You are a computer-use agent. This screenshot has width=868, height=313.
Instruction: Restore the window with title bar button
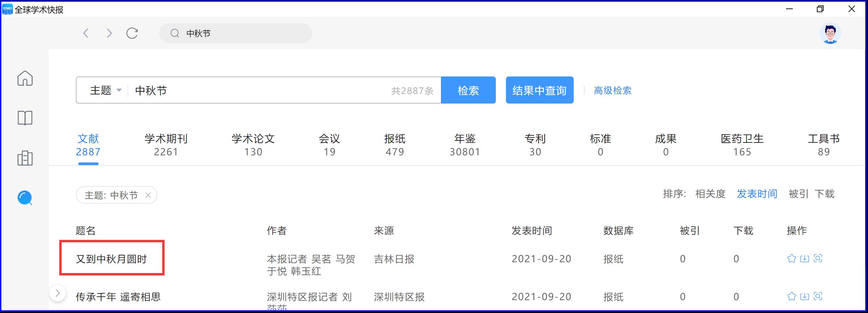coord(820,9)
